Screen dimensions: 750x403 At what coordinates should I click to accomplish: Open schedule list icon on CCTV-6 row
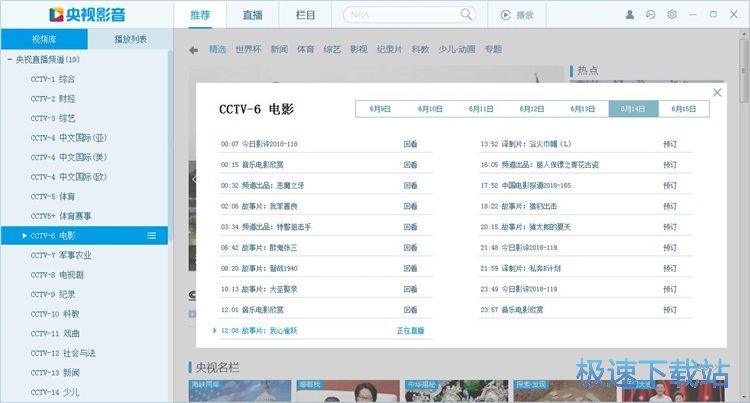(152, 235)
